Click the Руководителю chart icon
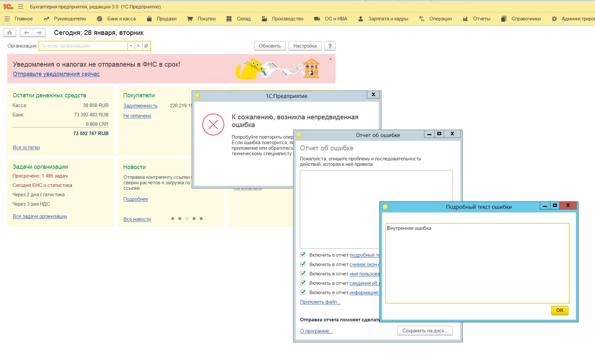 46,19
